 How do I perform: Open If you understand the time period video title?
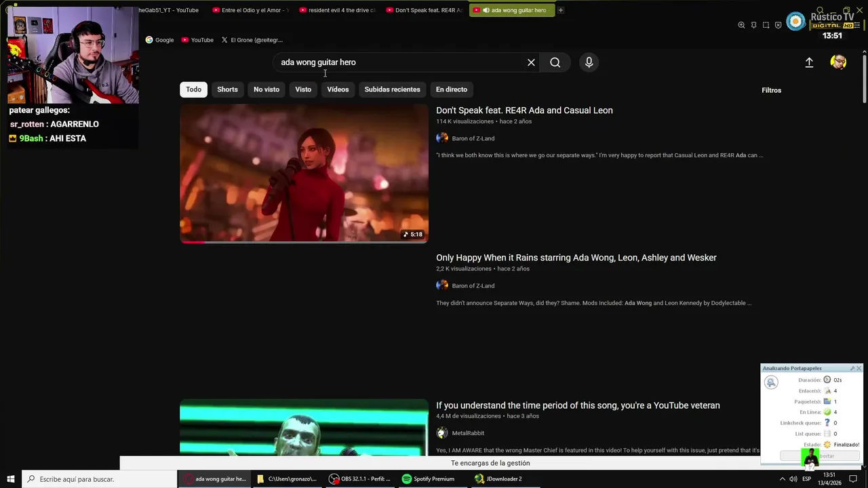578,405
